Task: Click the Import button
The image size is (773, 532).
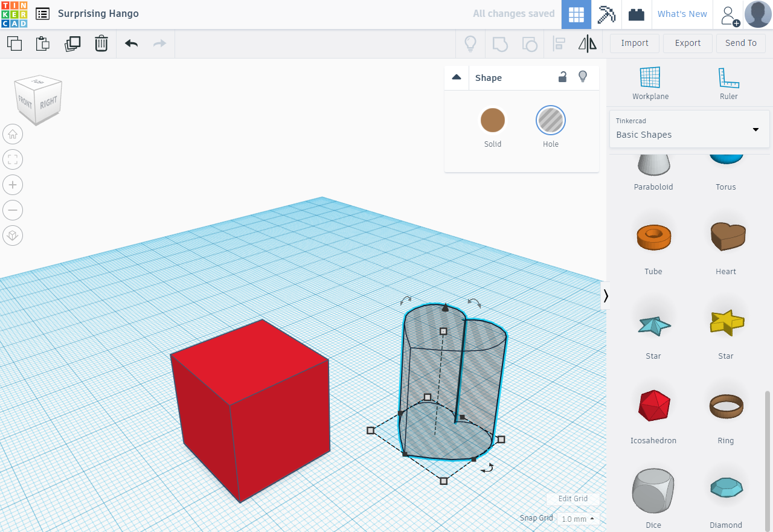Action: [635, 43]
